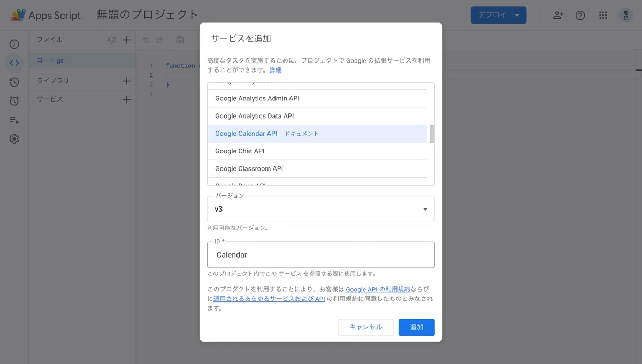Open the Editor code icon in sidebar
Screen dimensions: 642x364
coord(14,63)
